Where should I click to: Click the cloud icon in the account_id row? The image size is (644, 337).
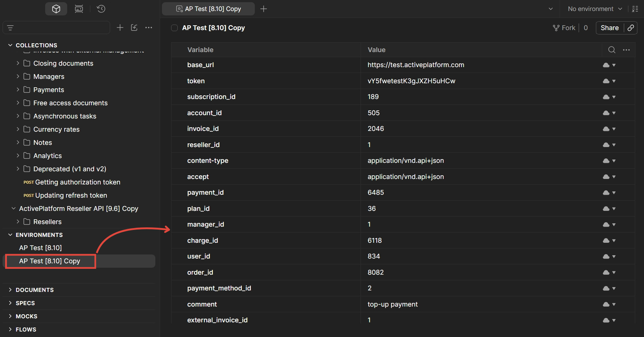coord(606,113)
